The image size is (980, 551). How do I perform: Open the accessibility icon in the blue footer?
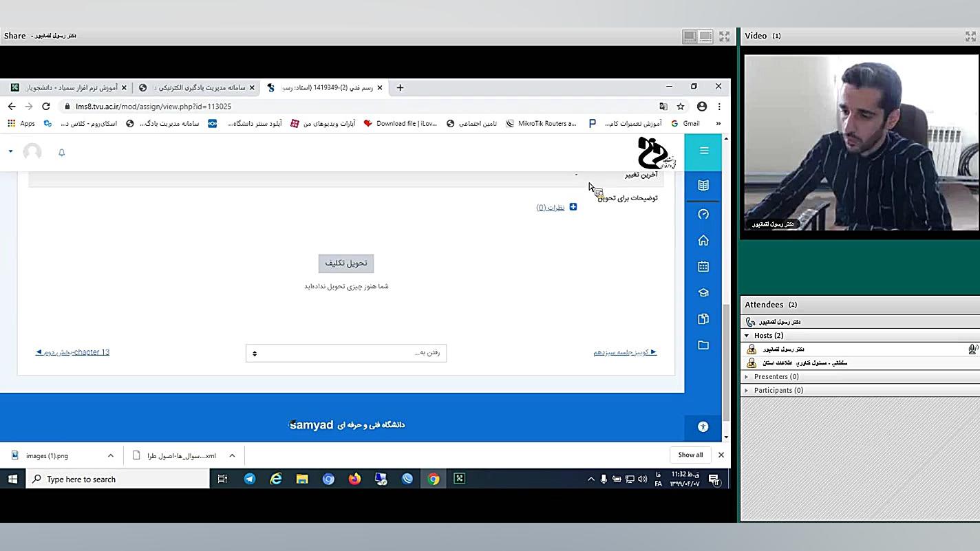point(703,426)
